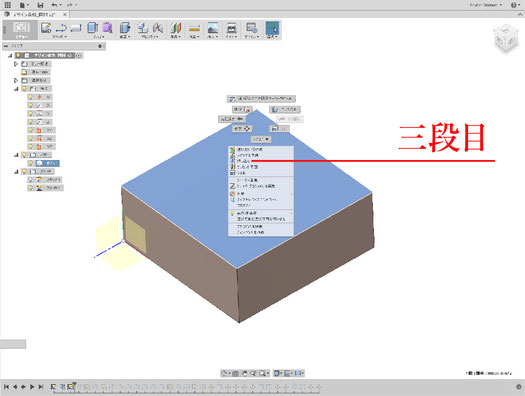Viewport: 525px width, 396px height.
Task: Toggle lightbulb visibility of the XY origin plane
Action: pos(30,130)
